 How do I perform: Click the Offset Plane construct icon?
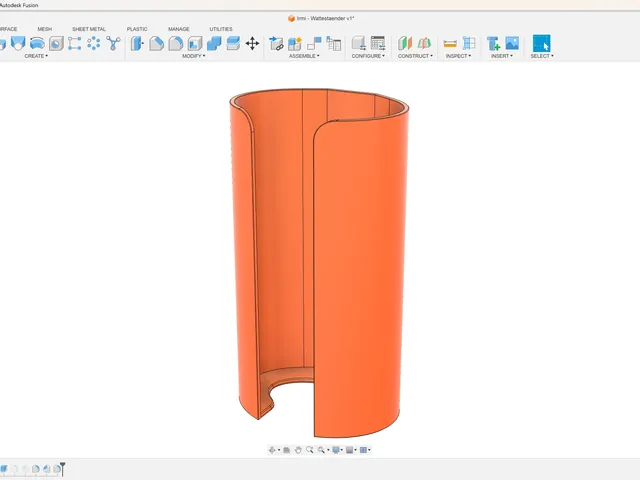click(x=405, y=43)
